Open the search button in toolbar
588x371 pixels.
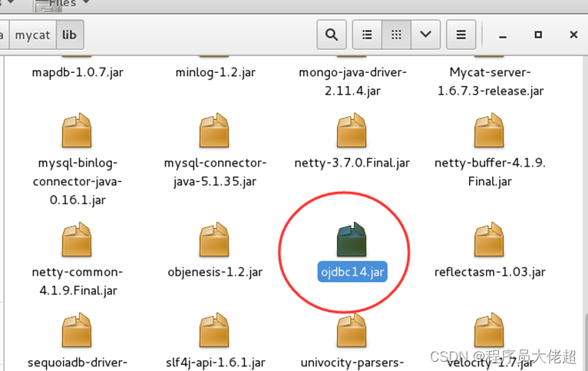click(332, 35)
